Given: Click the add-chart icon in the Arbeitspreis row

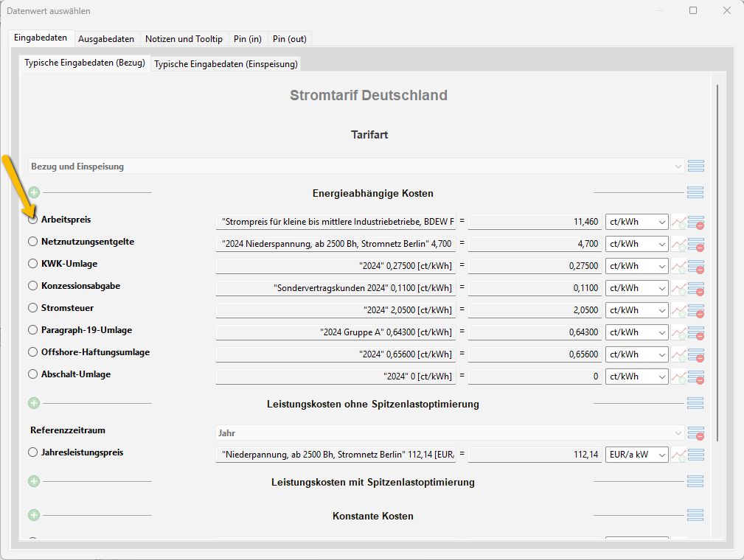Looking at the screenshot, I should click(678, 222).
